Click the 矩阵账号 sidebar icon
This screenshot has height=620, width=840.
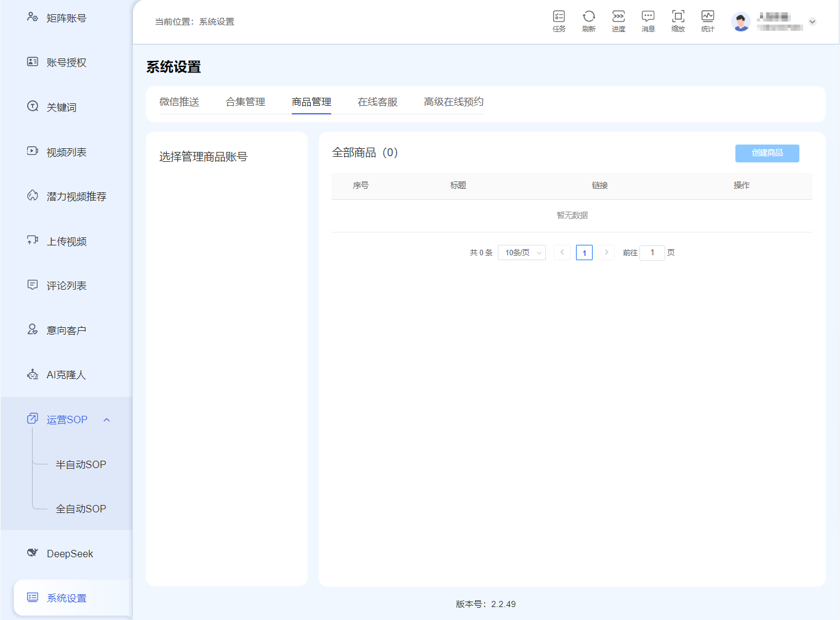click(x=33, y=17)
